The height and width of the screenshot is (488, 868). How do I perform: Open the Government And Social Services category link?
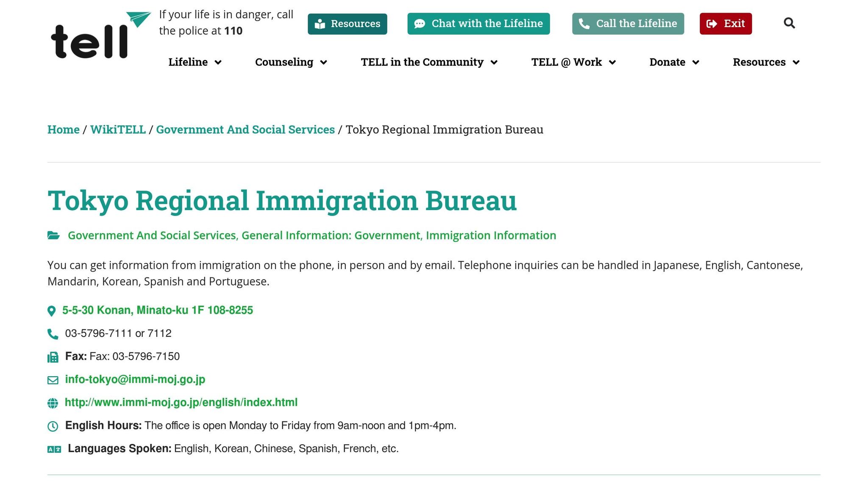coord(152,236)
